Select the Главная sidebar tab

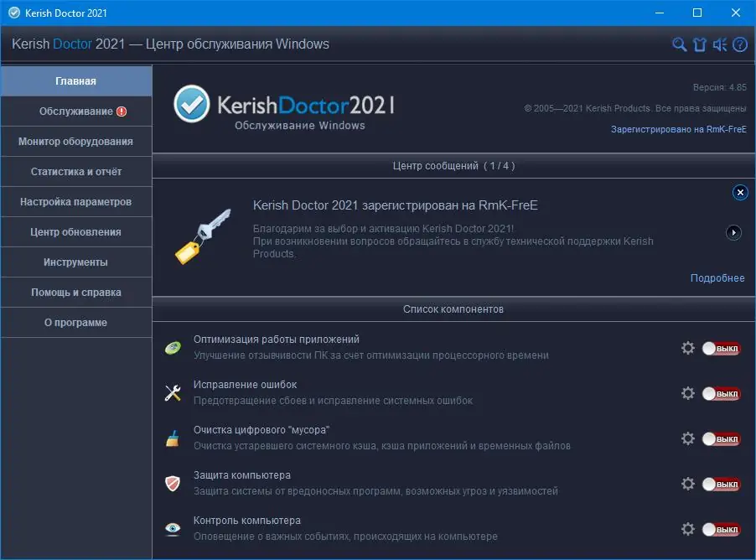pos(76,81)
